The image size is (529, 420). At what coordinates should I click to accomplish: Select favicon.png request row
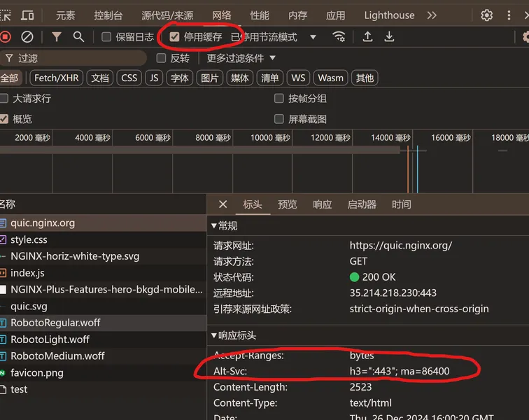103,372
